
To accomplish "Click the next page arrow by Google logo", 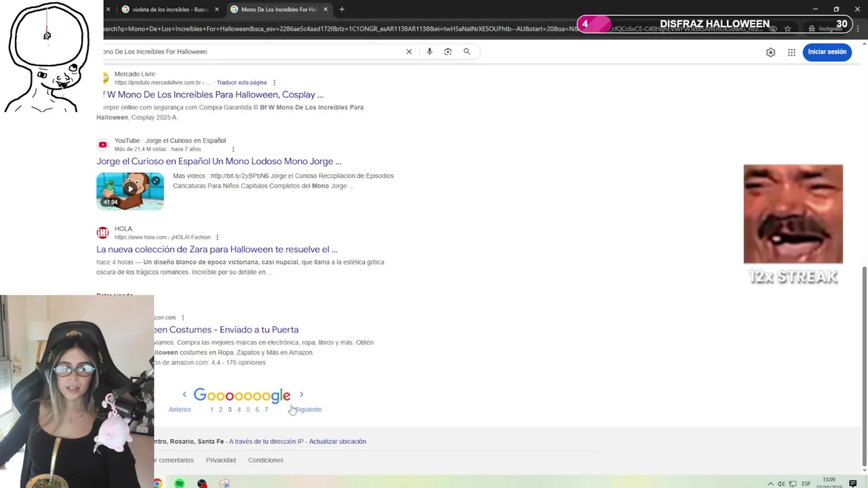I will [x=301, y=394].
